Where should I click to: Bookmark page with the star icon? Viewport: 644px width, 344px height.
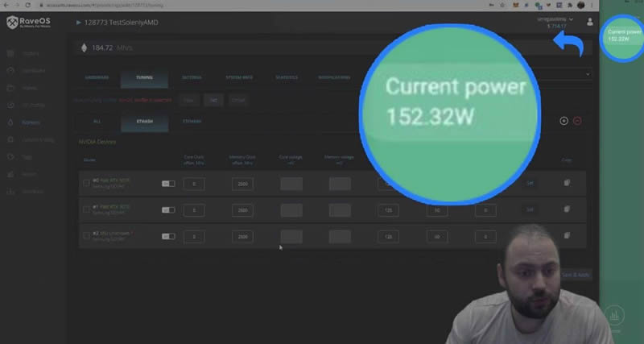(502, 5)
